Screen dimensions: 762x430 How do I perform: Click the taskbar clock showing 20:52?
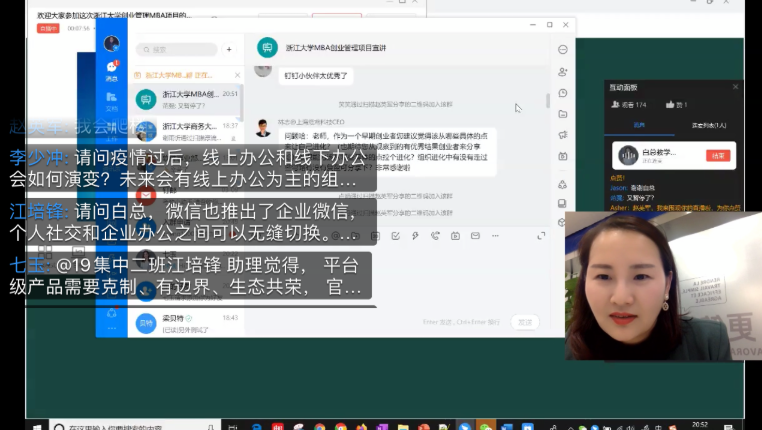pos(700,426)
